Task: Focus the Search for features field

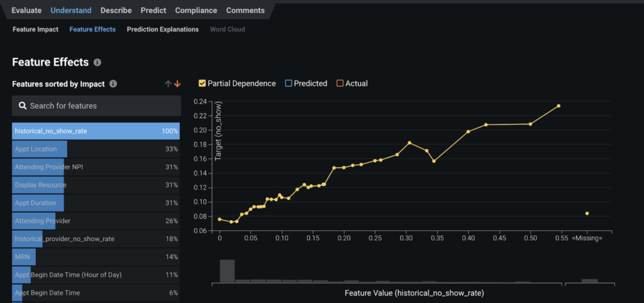Action: click(96, 106)
